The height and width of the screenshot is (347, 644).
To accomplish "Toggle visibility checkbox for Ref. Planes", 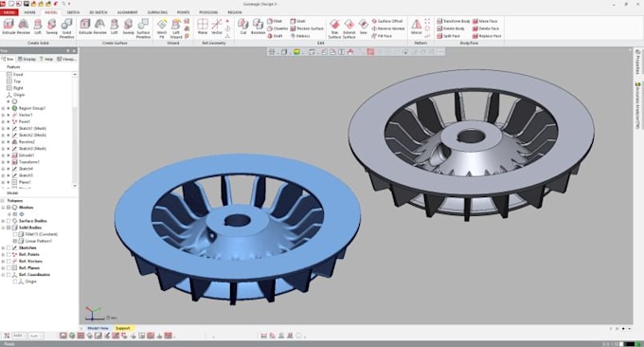I will [9, 267].
